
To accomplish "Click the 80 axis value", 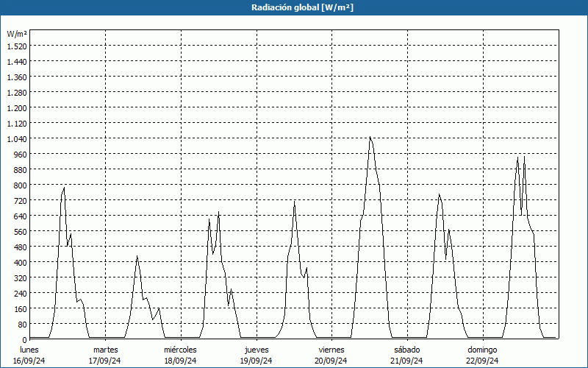I will [x=22, y=325].
